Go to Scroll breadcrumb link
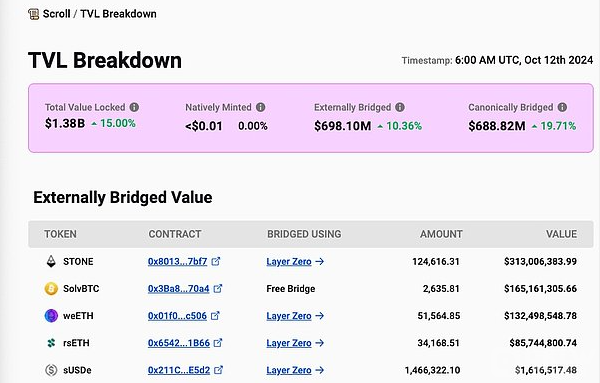600x383 pixels. tap(57, 14)
